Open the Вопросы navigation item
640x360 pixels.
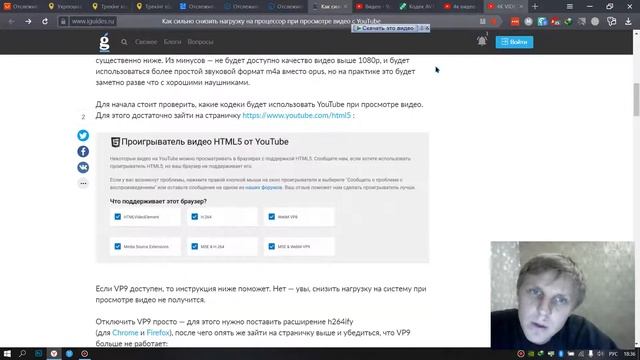click(x=200, y=42)
